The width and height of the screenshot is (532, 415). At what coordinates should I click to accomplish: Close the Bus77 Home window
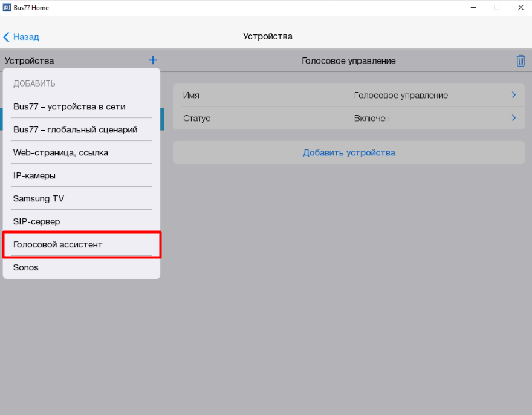tap(520, 8)
